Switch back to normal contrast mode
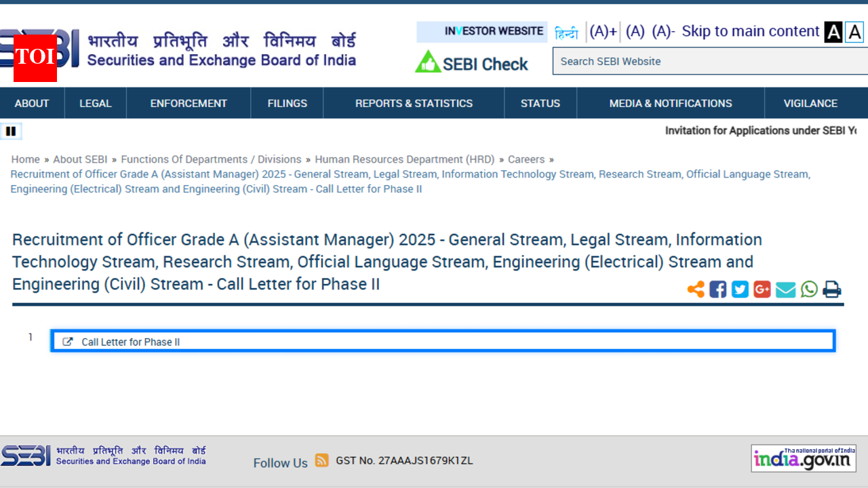Image resolution: width=868 pixels, height=488 pixels. point(854,32)
